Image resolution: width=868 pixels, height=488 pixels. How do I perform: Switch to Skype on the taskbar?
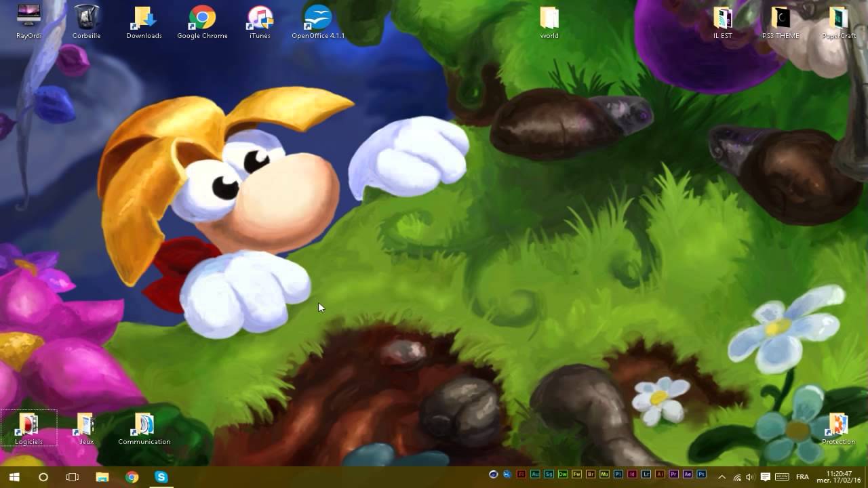pyautogui.click(x=161, y=477)
